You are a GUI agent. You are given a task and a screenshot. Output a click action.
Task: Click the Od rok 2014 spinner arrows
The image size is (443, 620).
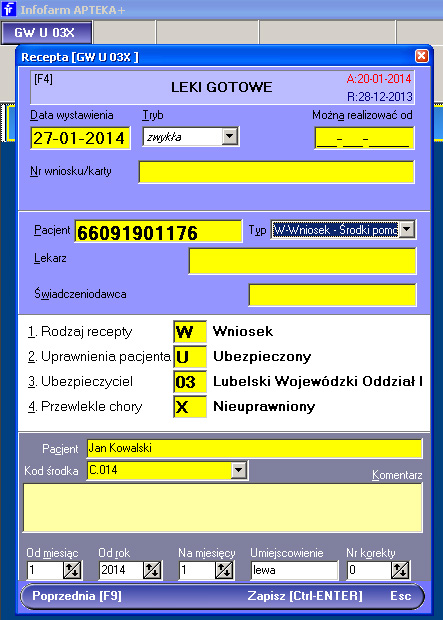[152, 570]
